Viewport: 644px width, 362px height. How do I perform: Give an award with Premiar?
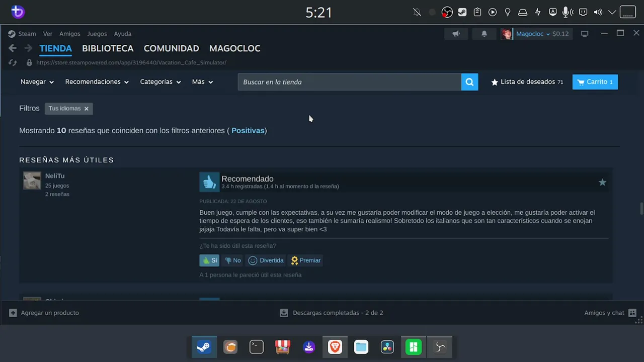click(305, 260)
